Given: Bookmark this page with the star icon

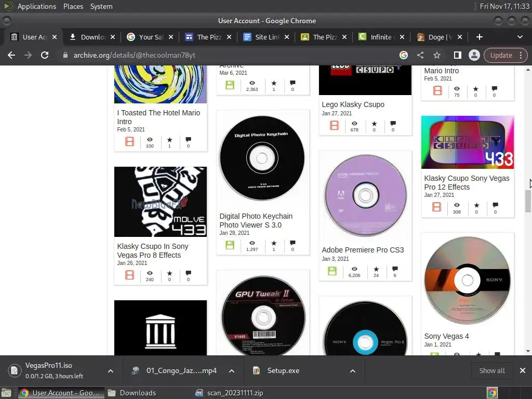Looking at the screenshot, I should click(436, 55).
